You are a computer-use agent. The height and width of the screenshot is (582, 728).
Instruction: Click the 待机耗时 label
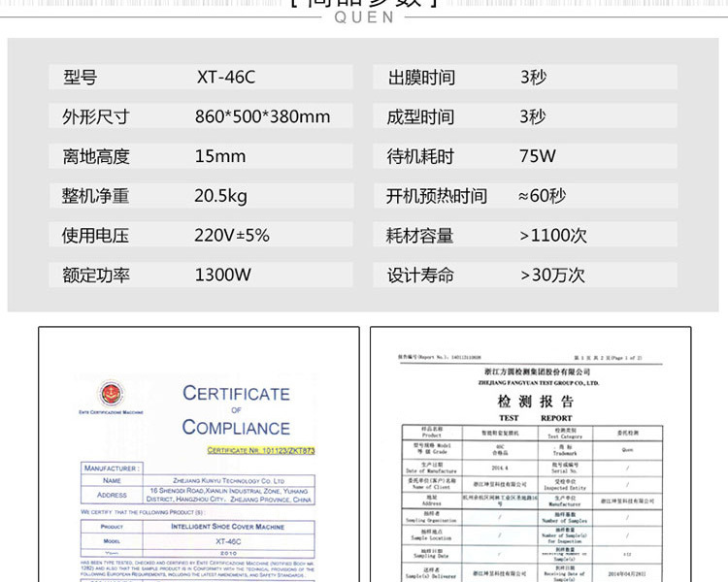pyautogui.click(x=420, y=156)
